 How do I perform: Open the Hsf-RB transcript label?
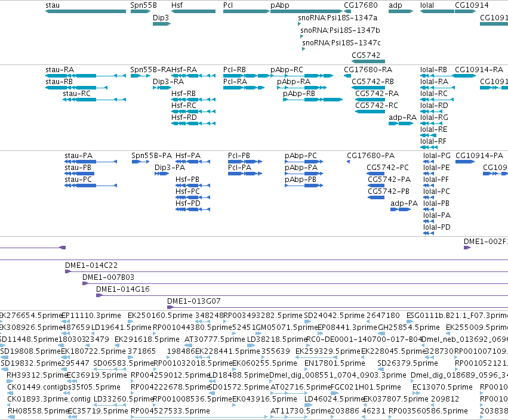tap(183, 94)
